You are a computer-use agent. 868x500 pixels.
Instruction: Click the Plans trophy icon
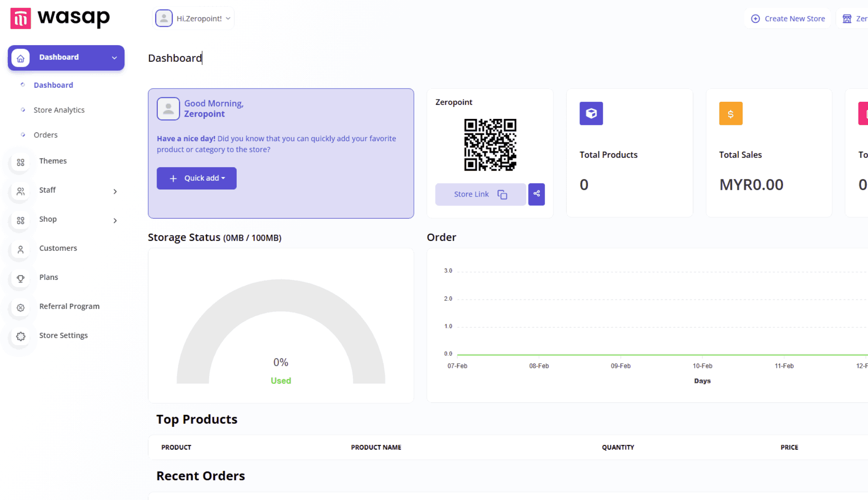pos(21,279)
